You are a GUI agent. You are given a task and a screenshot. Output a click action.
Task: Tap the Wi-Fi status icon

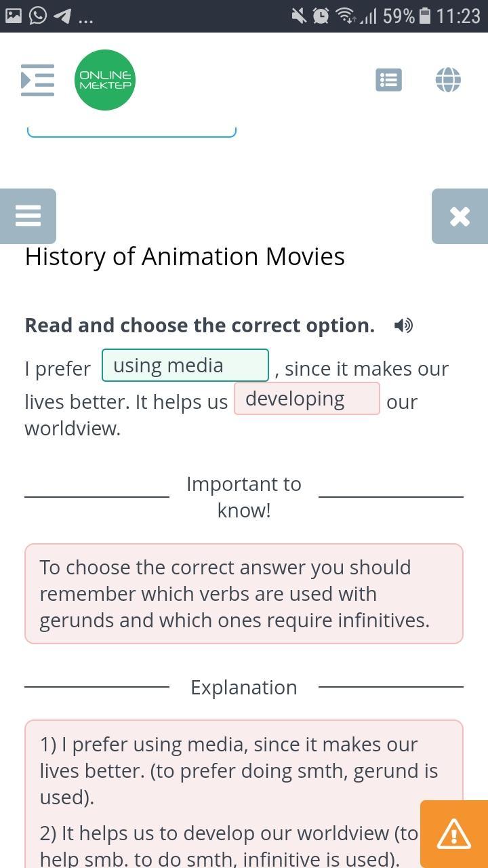tap(346, 16)
